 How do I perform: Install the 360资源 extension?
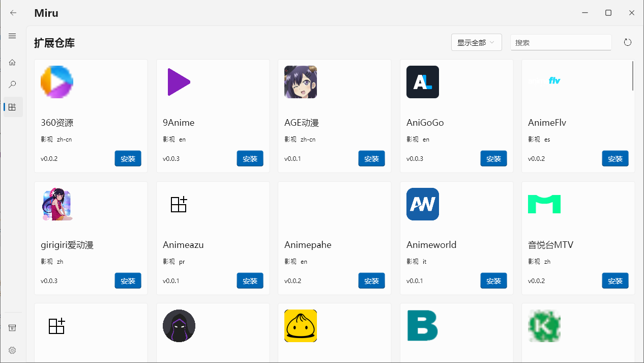(128, 158)
